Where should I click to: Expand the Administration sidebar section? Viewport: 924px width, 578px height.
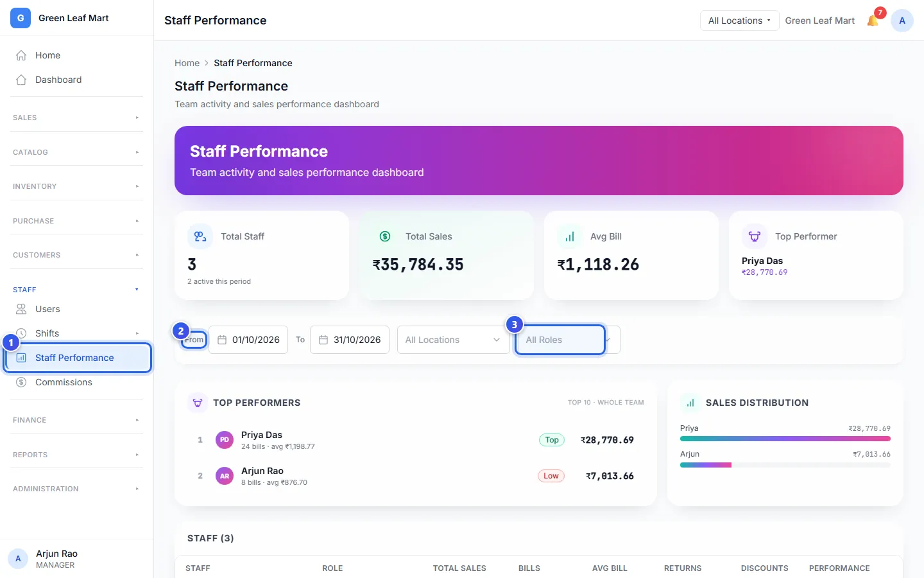(76, 489)
